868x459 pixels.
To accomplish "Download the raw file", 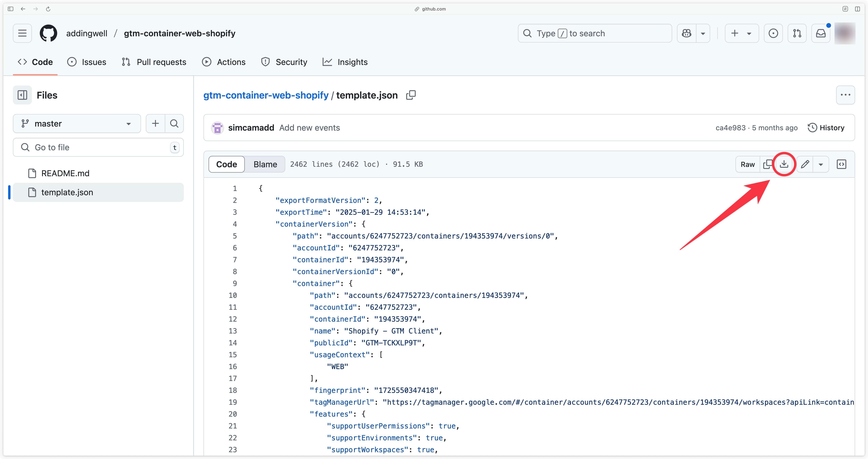I will (784, 164).
